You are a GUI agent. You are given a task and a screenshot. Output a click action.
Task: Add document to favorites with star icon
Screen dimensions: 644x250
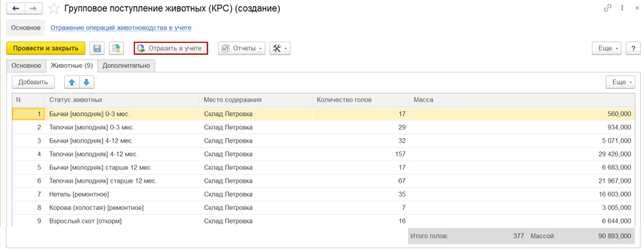point(54,8)
